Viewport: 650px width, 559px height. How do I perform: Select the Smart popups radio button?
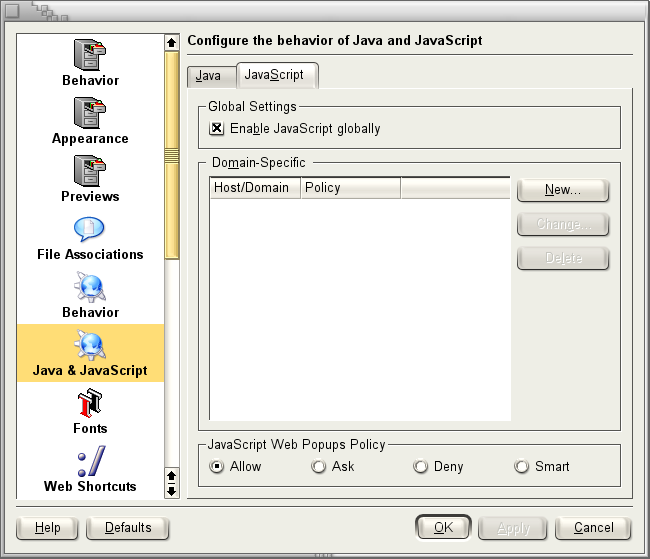coord(521,466)
